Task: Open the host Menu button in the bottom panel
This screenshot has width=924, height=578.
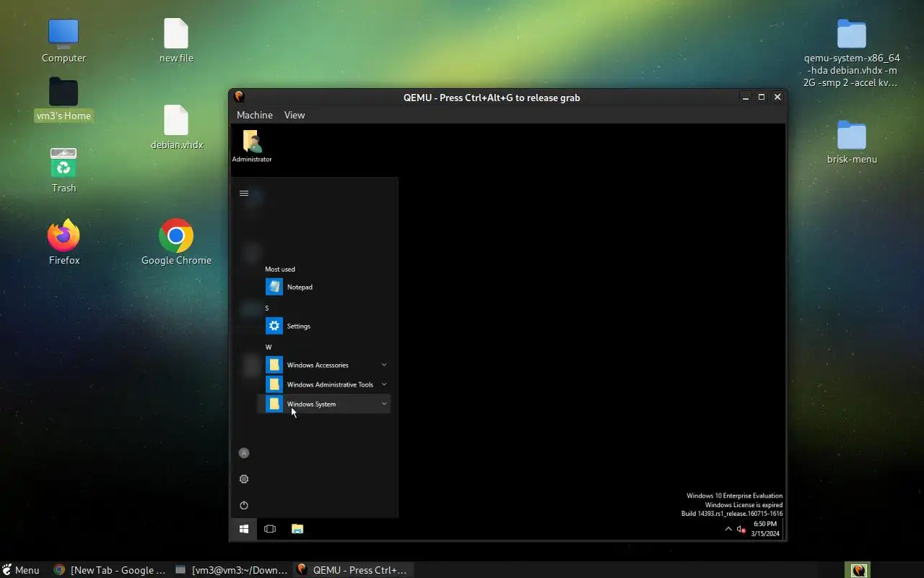Action: point(21,570)
